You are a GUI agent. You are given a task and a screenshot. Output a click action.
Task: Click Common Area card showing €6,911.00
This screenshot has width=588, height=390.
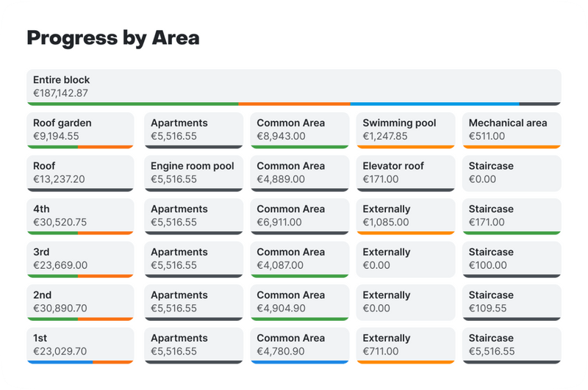coord(299,216)
